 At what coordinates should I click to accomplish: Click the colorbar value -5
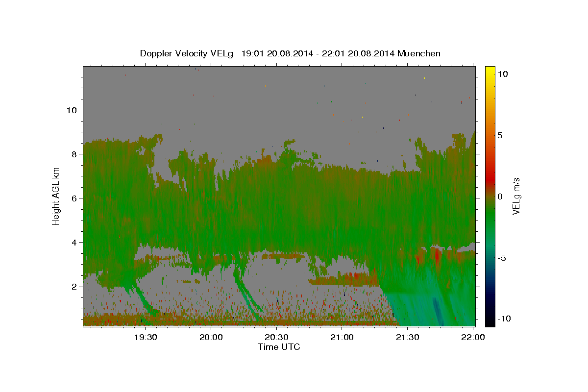pyautogui.click(x=502, y=258)
